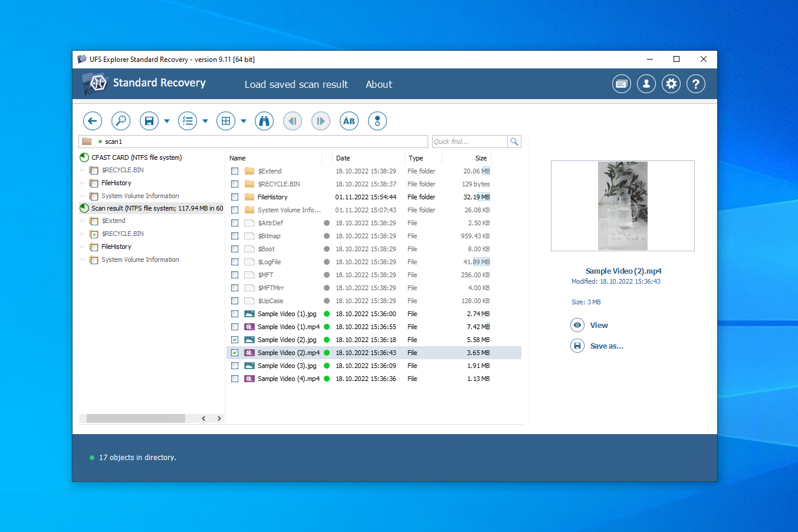Click the back arrow navigation icon
Screen dimensions: 798x532
coord(92,121)
